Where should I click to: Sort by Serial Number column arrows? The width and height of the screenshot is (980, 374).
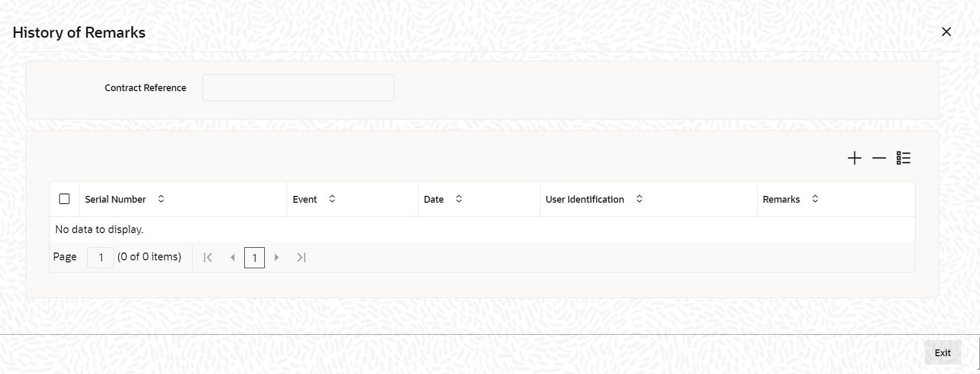click(x=161, y=199)
